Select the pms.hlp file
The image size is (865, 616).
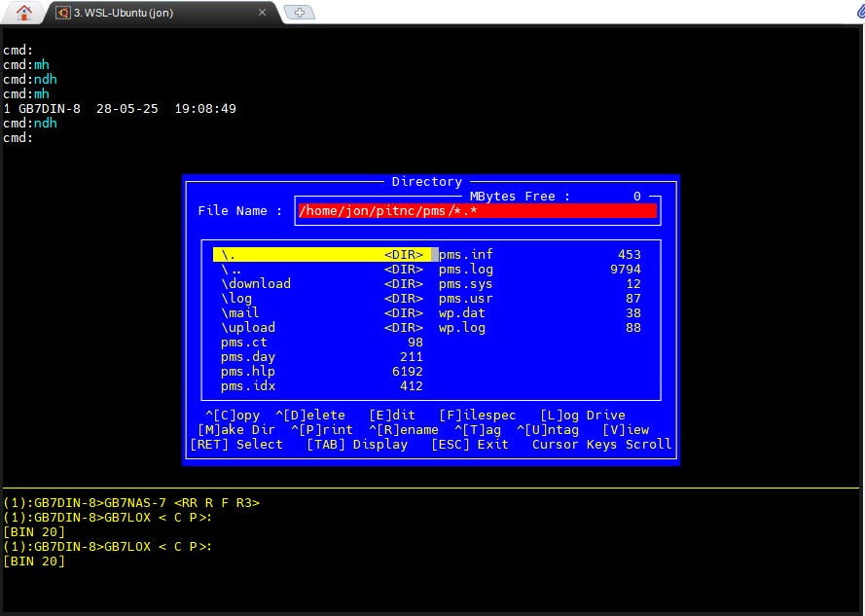tap(248, 372)
